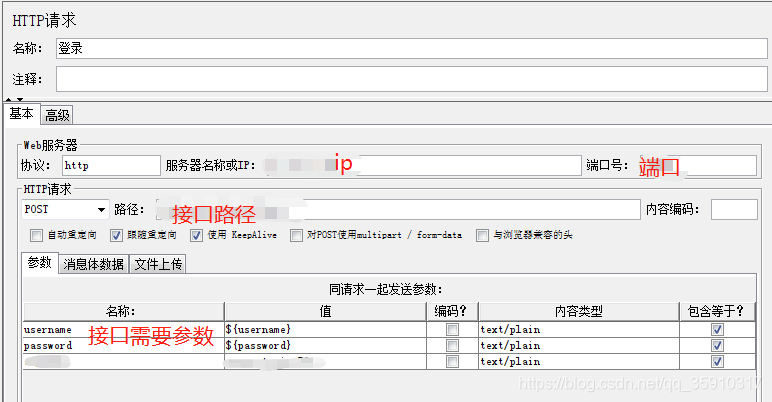Enable the 自动重定向 checkbox

(36, 235)
